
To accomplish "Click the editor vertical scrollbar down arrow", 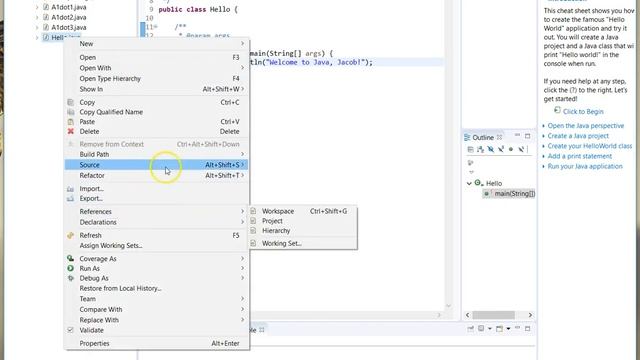I will (448, 306).
